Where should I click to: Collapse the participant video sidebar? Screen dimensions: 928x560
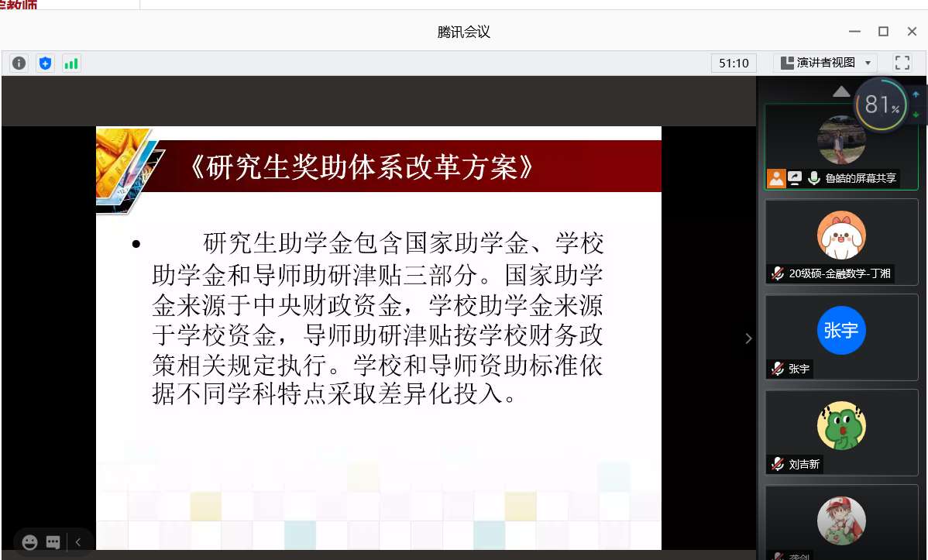(748, 338)
